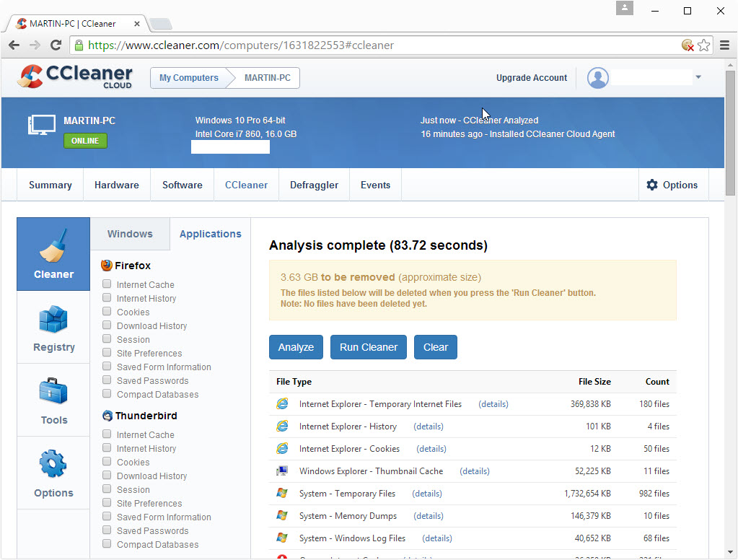Go to My Computers breadcrumb
The image size is (738, 560).
189,78
